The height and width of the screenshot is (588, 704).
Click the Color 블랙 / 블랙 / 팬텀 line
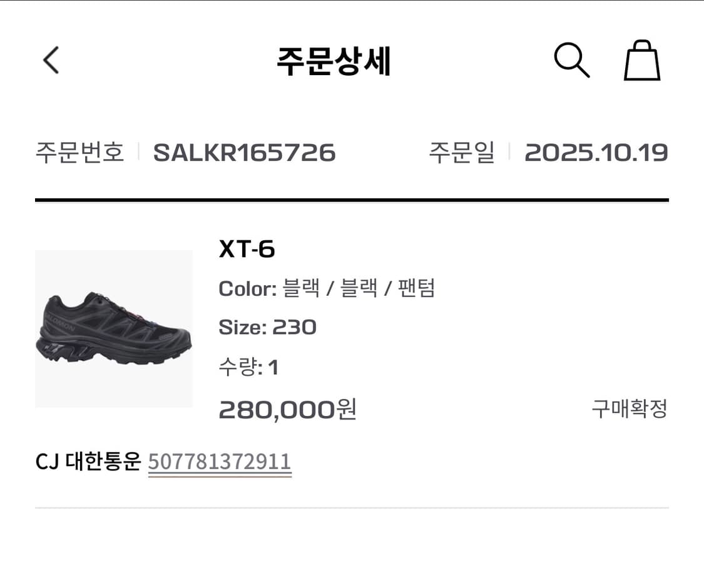coord(327,288)
